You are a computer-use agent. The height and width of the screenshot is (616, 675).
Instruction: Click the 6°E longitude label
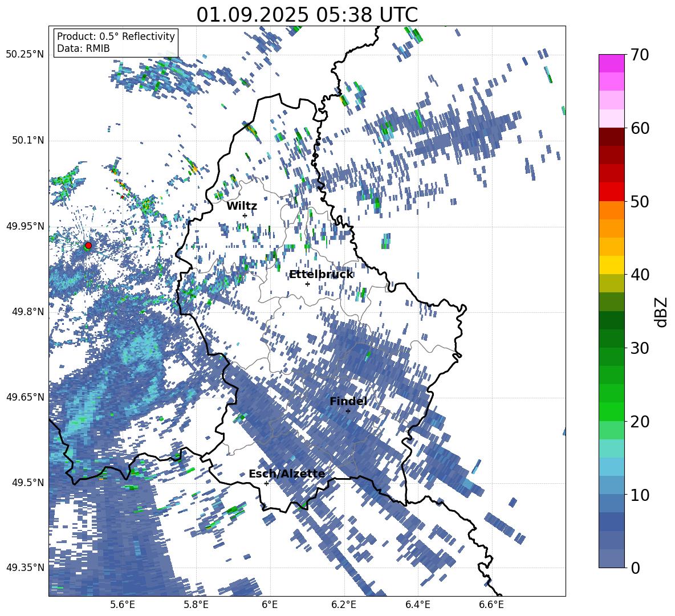tap(270, 605)
